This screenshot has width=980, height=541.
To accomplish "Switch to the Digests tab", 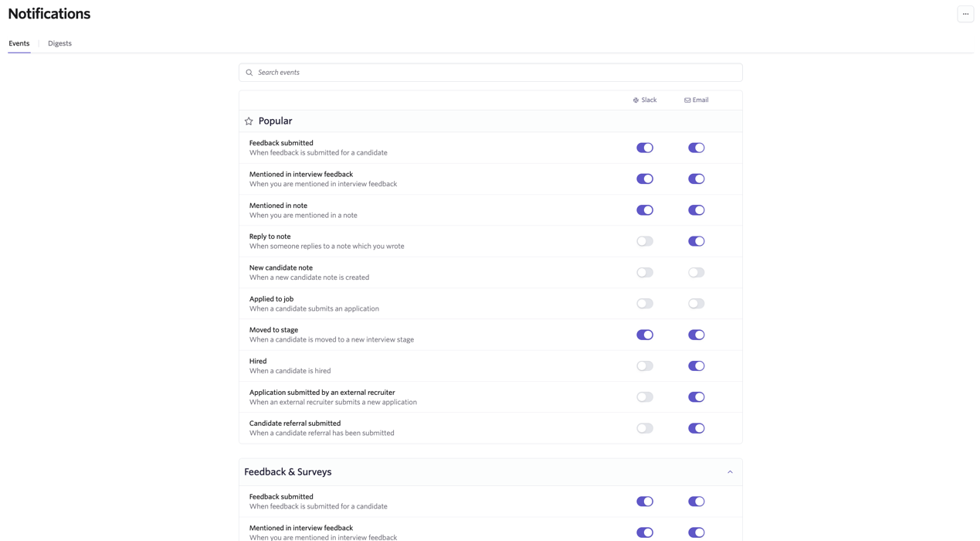I will point(59,43).
